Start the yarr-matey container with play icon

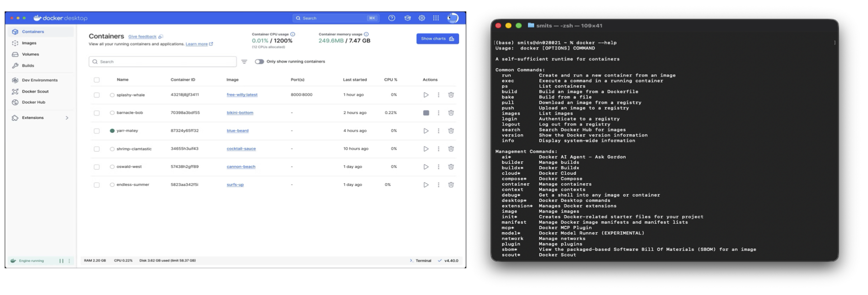tap(426, 131)
